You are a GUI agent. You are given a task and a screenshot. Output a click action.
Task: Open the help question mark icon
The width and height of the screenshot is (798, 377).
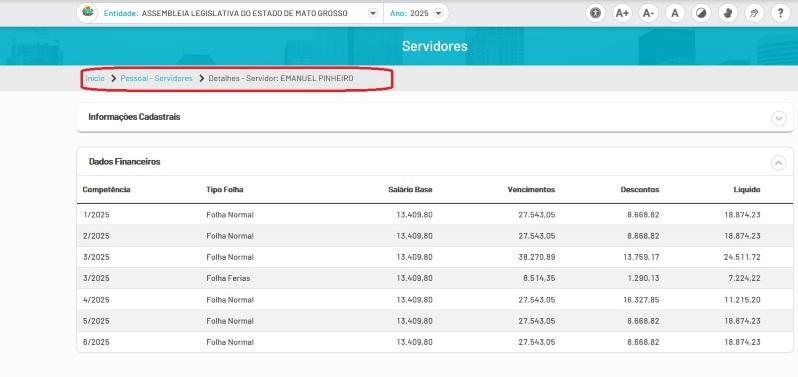pos(781,13)
